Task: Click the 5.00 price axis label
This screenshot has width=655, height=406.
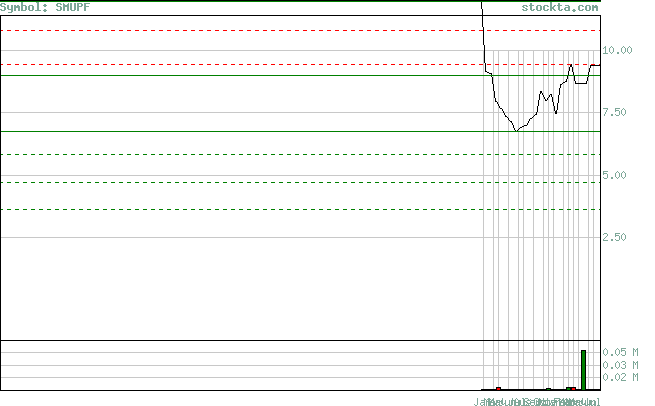Action: tap(614, 175)
